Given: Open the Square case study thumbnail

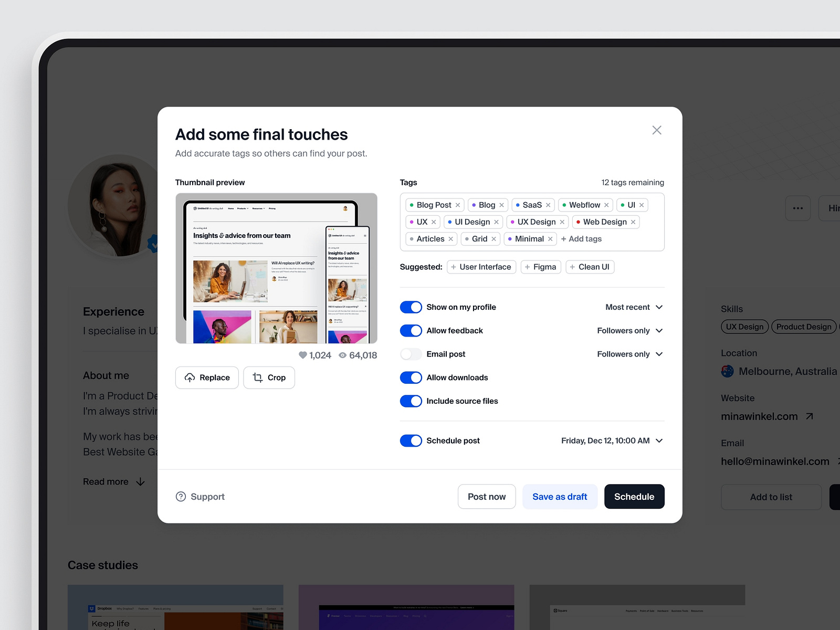Looking at the screenshot, I should coord(637,607).
